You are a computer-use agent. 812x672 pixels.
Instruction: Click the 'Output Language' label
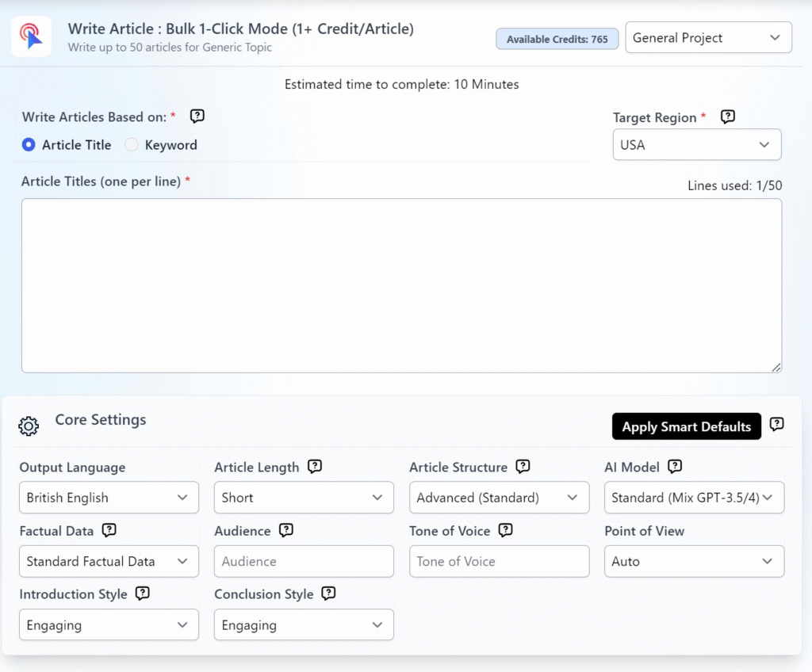pos(72,467)
